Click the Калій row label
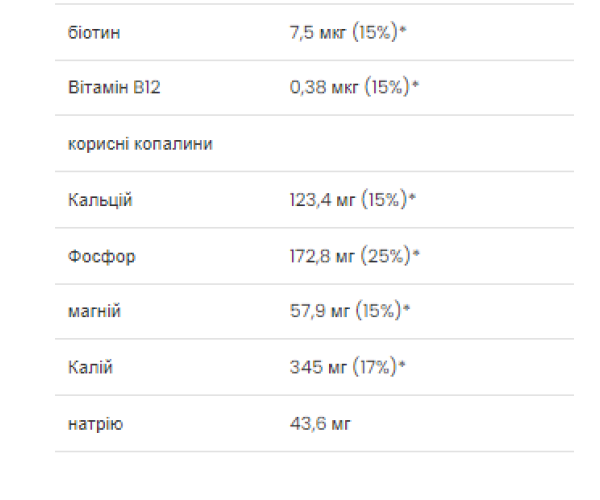The height and width of the screenshot is (500, 600). click(90, 368)
